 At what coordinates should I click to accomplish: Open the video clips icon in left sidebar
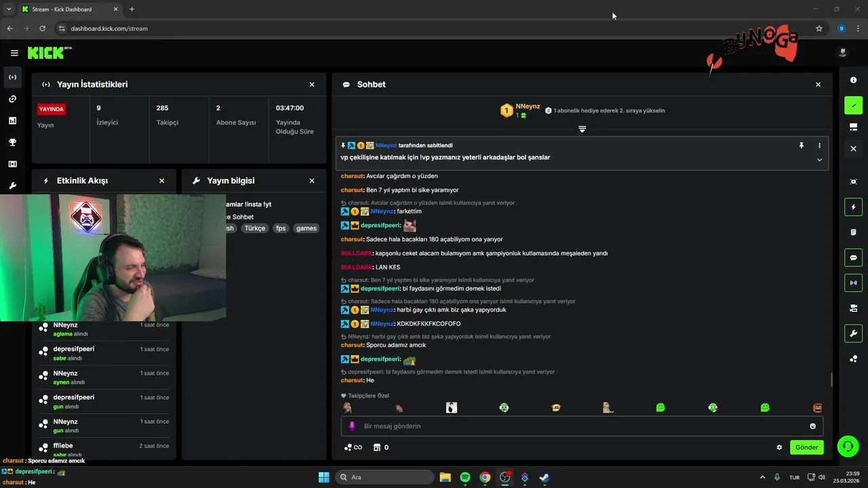click(12, 164)
